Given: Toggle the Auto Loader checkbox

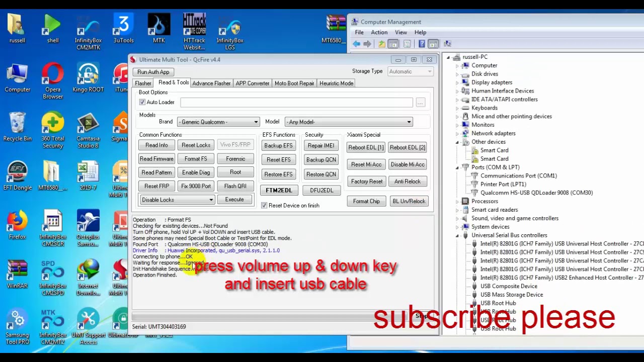Looking at the screenshot, I should [142, 102].
